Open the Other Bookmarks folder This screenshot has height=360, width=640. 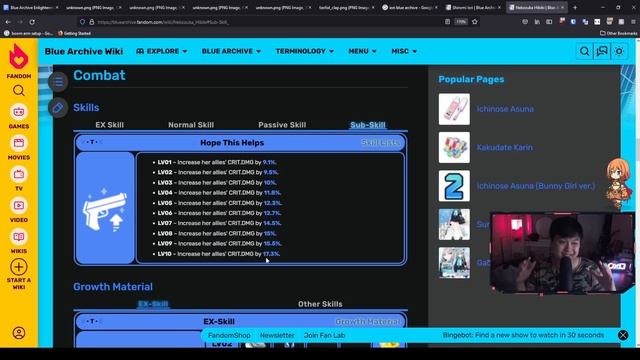[618, 33]
